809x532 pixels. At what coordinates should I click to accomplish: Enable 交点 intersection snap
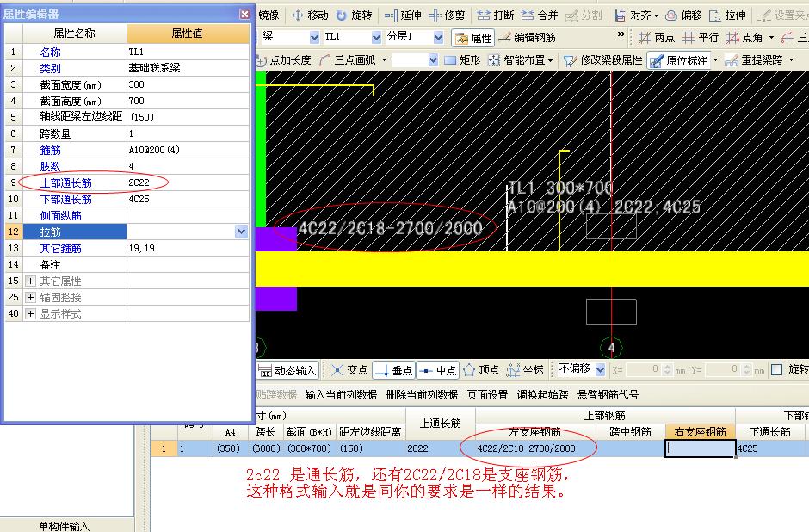(x=349, y=370)
